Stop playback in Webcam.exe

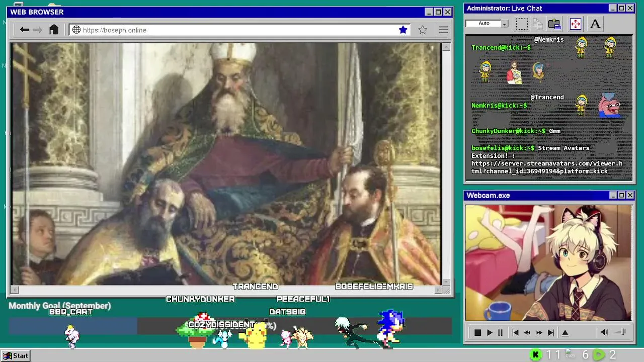tap(477, 332)
